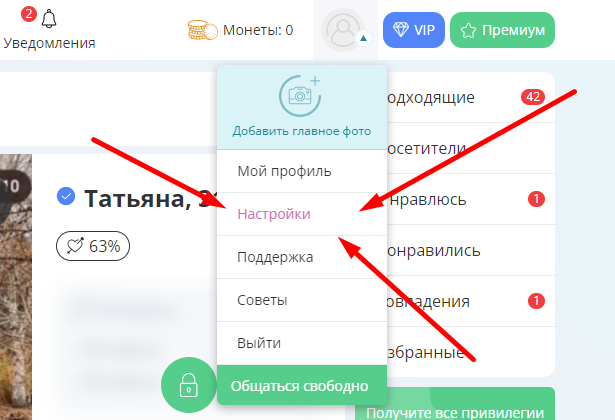This screenshot has width=615, height=420.
Task: Click the Общаться свободно green button
Action: click(x=302, y=385)
